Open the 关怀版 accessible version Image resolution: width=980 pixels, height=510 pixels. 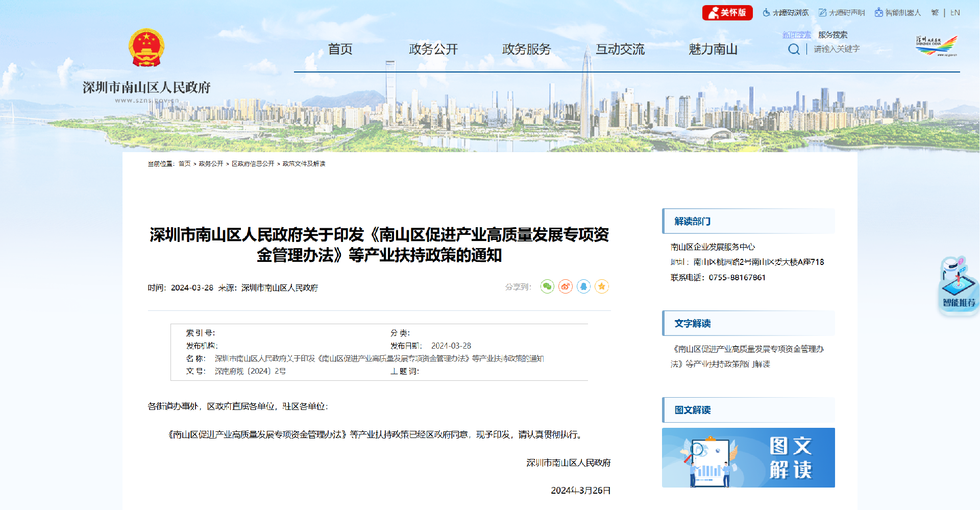coord(727,12)
